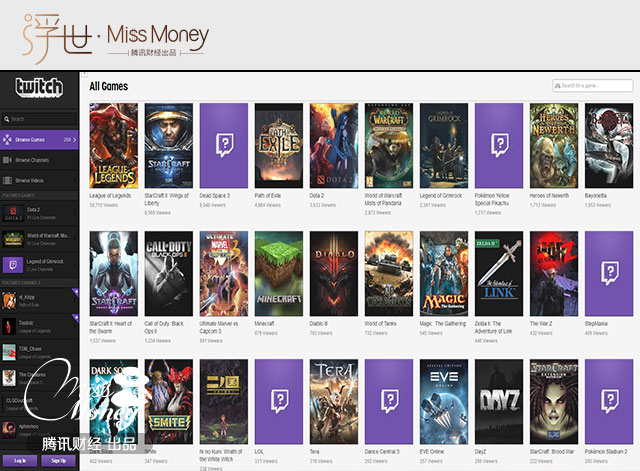Click the EVE Online title link
This screenshot has height=471, width=640.
coord(432,451)
